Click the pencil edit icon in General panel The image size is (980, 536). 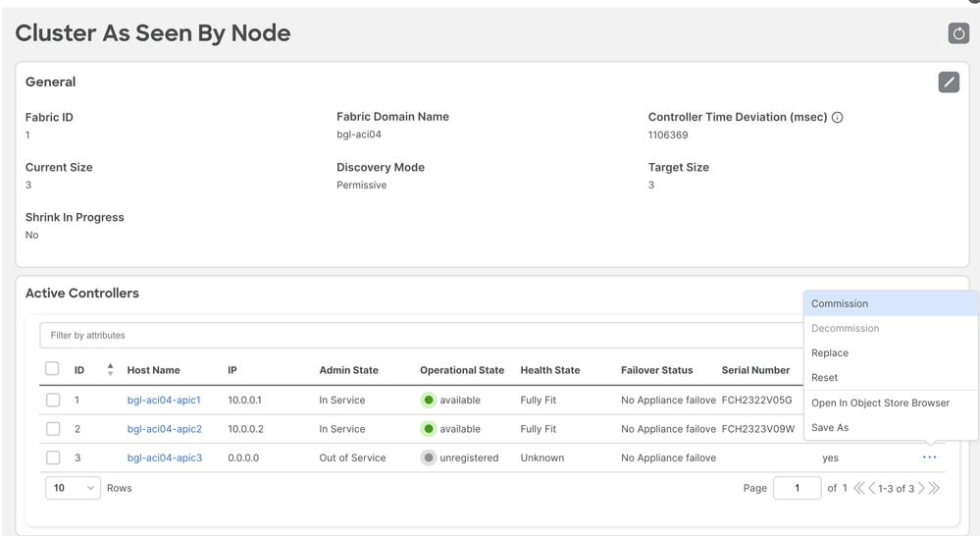948,82
